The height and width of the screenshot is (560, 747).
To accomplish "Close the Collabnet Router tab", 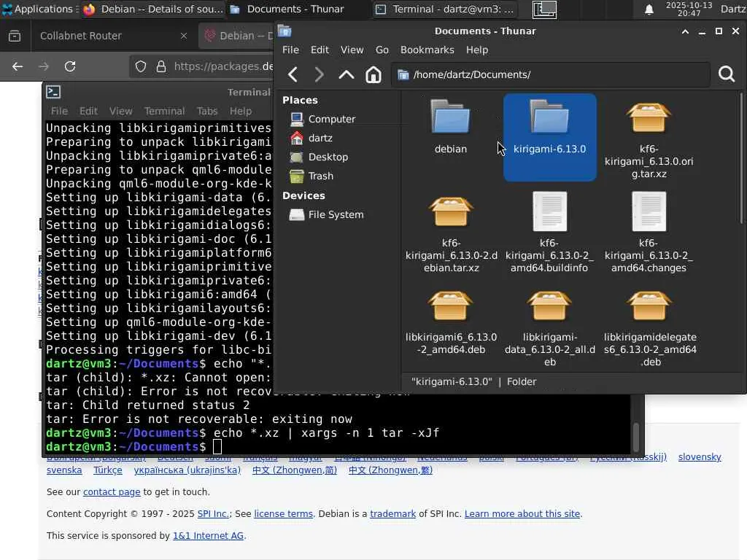I will click(x=183, y=36).
